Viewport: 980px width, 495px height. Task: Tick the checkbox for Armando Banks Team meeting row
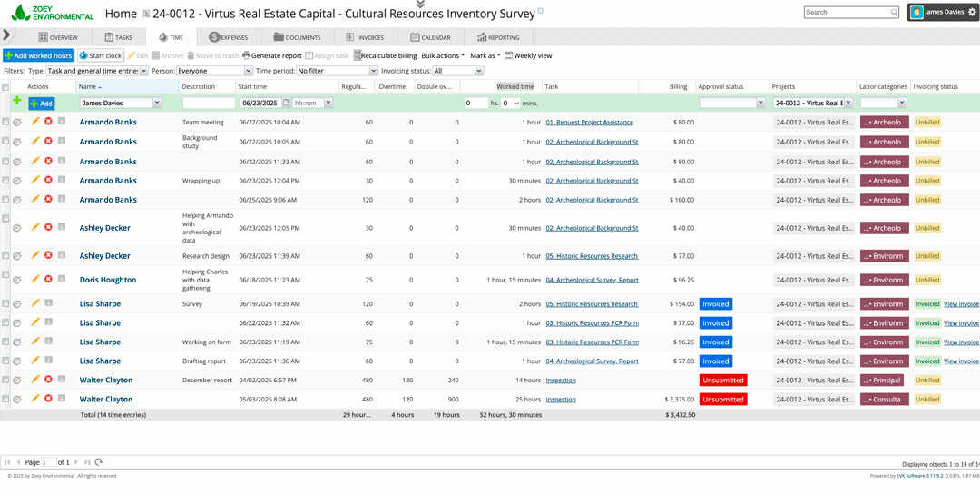(5, 122)
